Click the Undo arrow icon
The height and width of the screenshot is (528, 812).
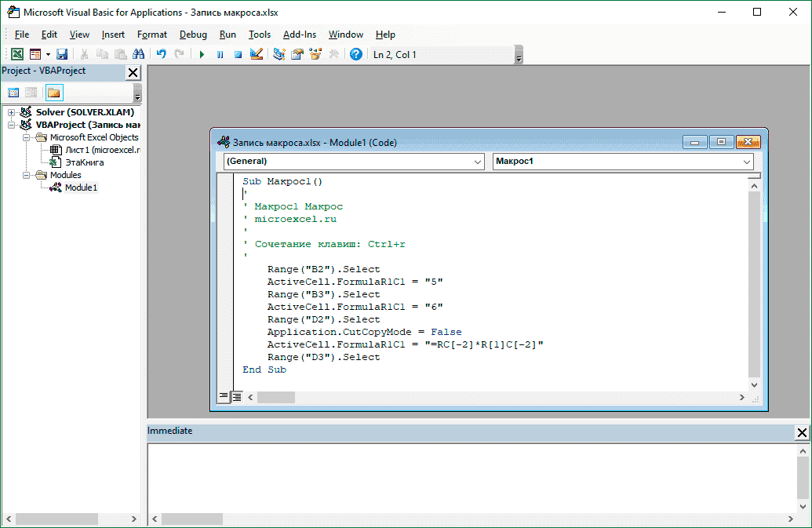point(162,55)
